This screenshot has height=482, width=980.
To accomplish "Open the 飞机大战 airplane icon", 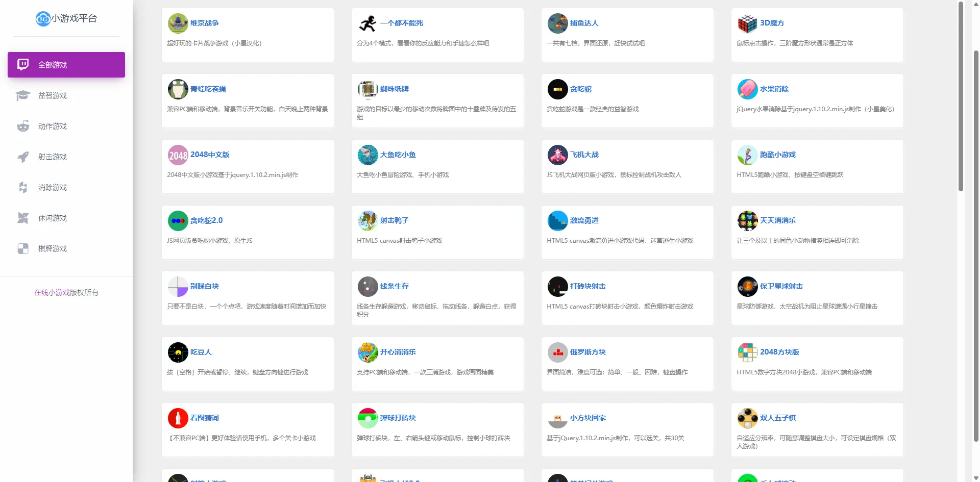I will tap(557, 155).
